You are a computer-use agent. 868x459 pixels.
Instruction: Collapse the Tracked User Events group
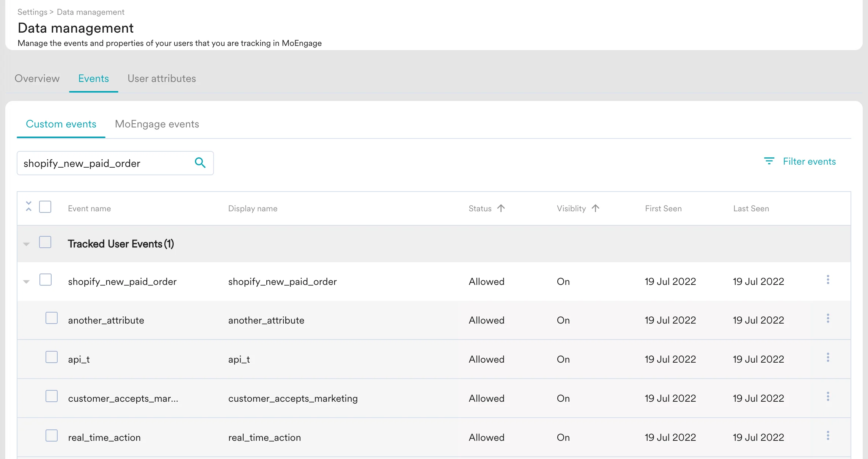(x=26, y=244)
